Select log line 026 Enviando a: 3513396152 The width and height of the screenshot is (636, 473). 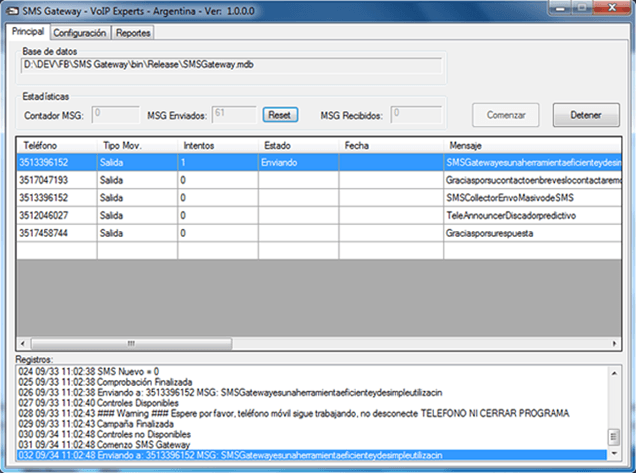[312, 393]
